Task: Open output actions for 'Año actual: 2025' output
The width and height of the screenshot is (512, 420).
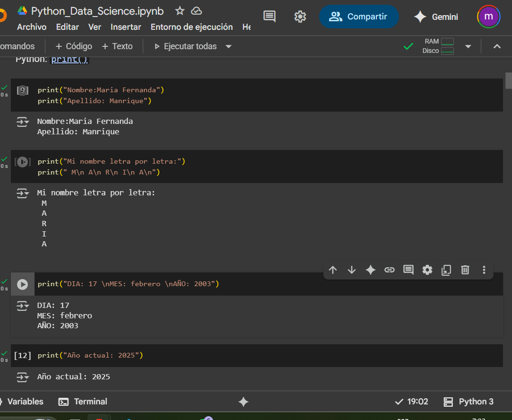Action: [x=23, y=377]
